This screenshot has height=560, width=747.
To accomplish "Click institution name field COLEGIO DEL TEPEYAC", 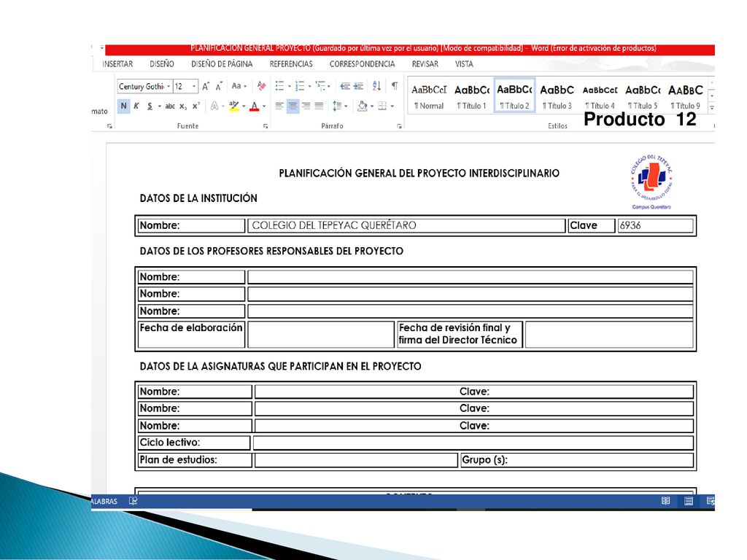I will pos(406,225).
